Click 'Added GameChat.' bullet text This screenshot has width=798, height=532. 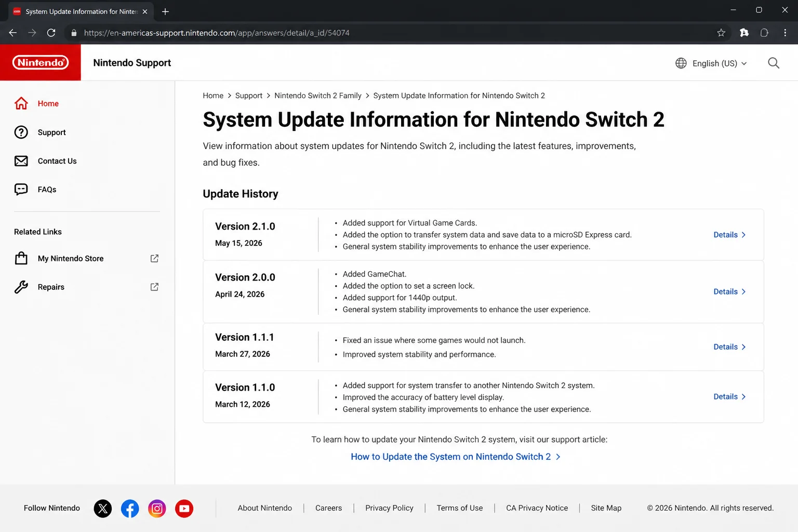coord(375,274)
